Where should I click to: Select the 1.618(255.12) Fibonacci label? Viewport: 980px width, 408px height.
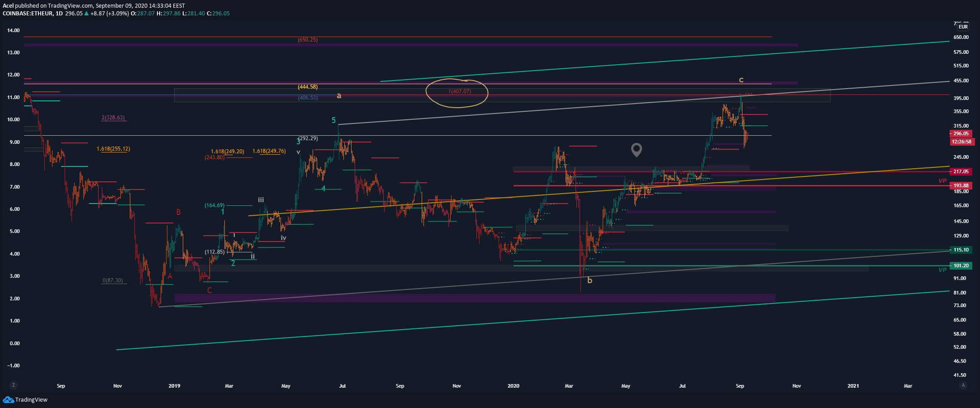click(113, 149)
